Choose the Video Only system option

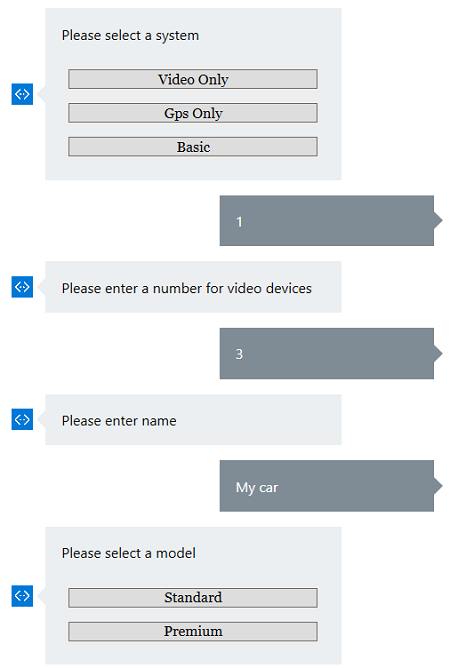pyautogui.click(x=193, y=79)
